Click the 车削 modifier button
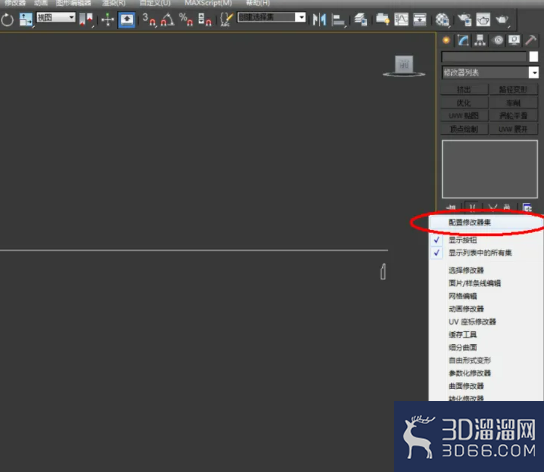Screen dimensions: 544x472 pos(513,103)
